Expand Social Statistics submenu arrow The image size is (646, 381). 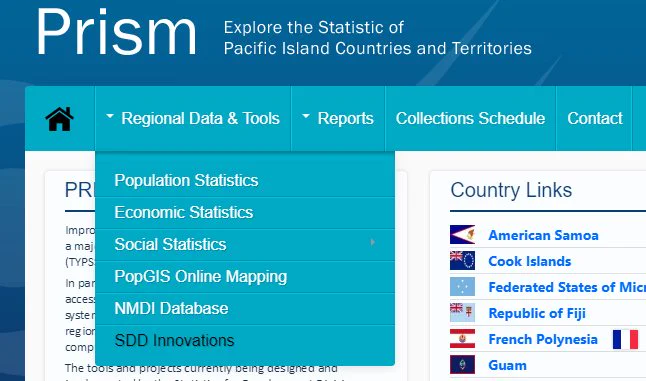373,242
